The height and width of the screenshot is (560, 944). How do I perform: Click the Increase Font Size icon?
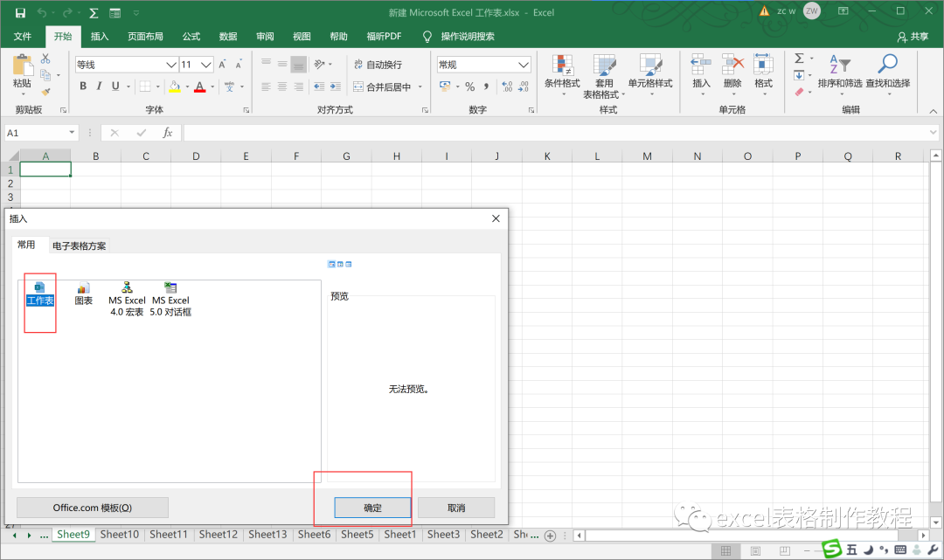tap(223, 65)
